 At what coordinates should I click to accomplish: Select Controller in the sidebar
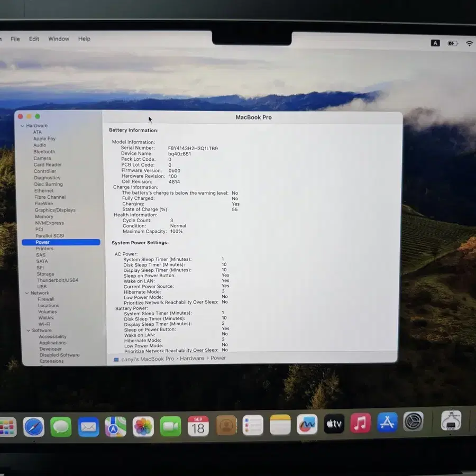click(x=45, y=171)
